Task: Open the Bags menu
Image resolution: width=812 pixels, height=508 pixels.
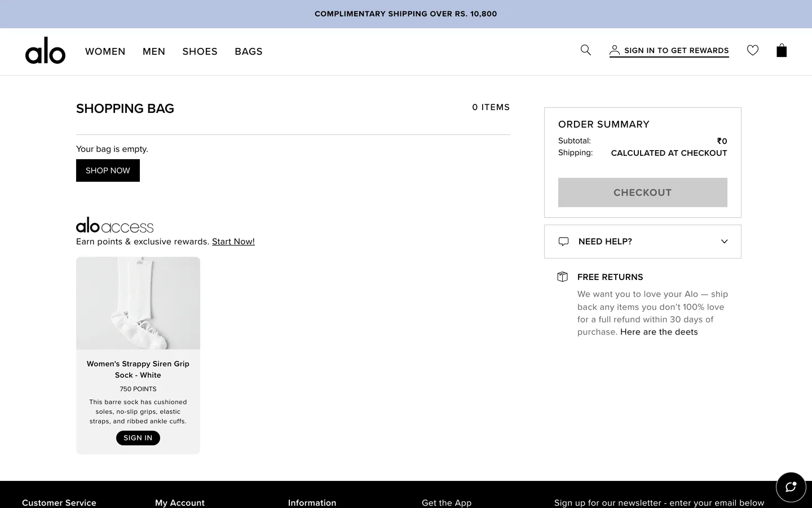Action: click(249, 51)
